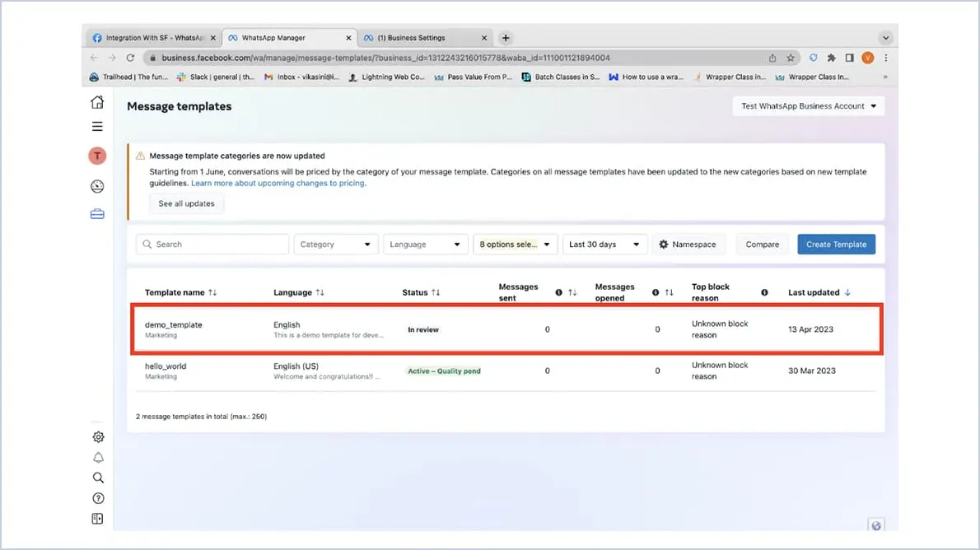Sort by Language column

(x=320, y=292)
